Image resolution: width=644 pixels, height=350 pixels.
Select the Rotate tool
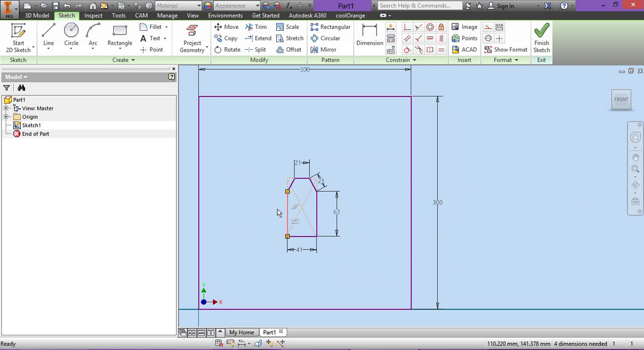coord(227,49)
